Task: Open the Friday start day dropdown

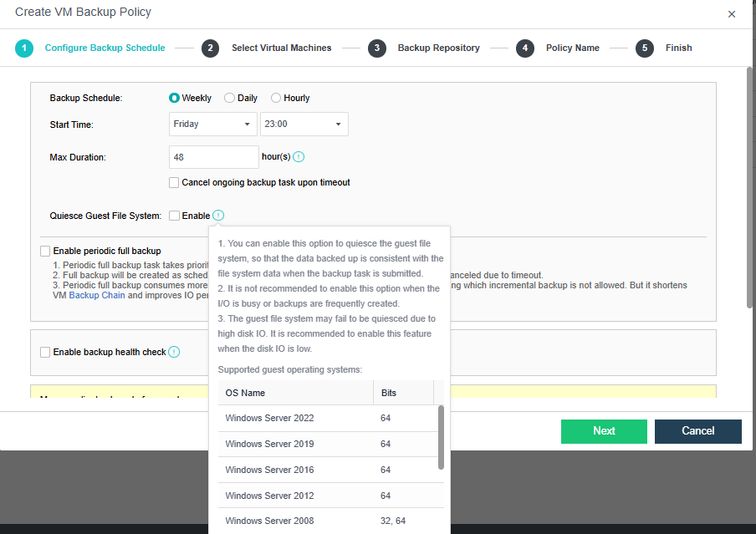Action: point(212,124)
